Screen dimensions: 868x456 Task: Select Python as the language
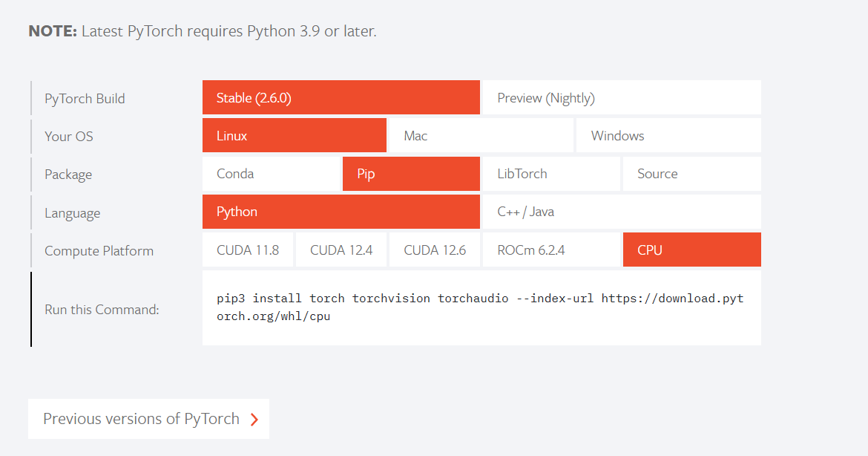coord(341,212)
